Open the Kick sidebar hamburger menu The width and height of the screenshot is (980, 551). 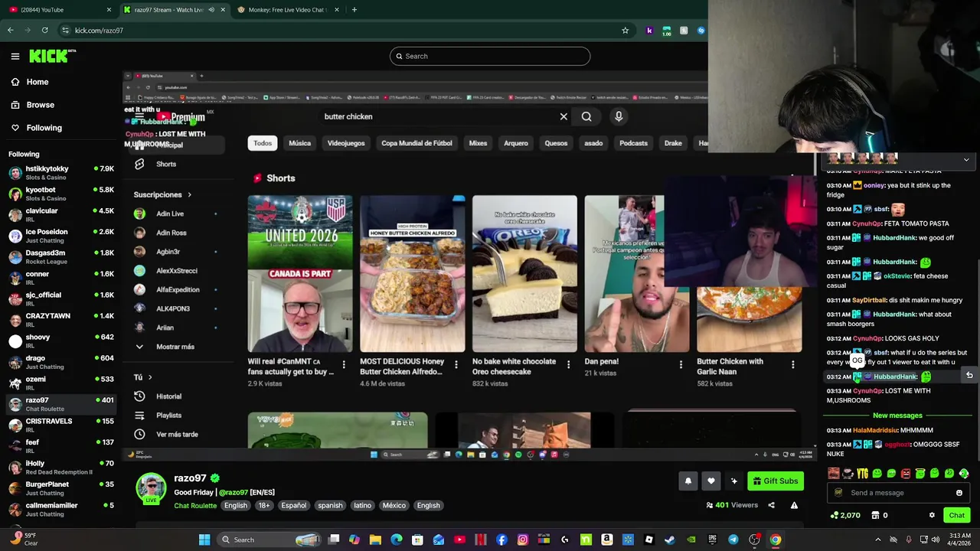pyautogui.click(x=15, y=56)
